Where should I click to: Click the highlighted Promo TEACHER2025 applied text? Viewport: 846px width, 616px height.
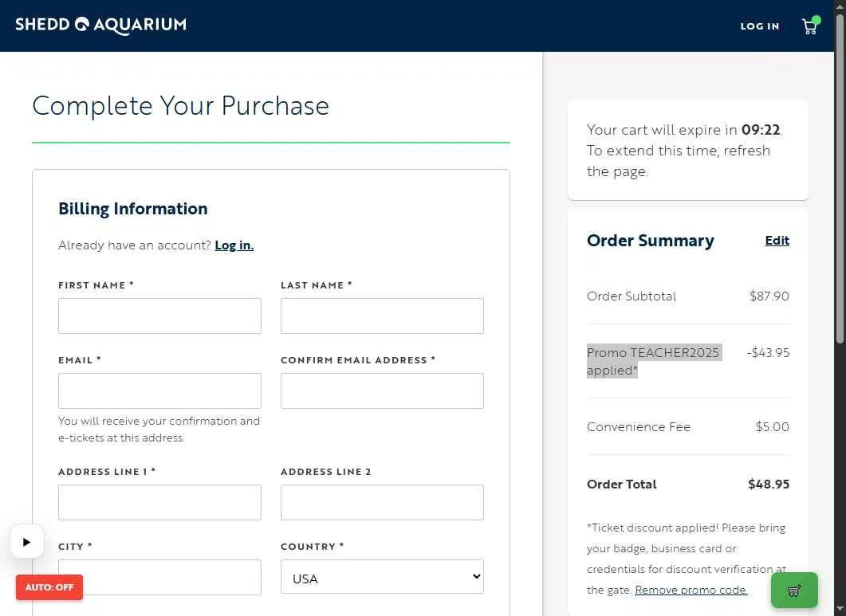point(653,361)
